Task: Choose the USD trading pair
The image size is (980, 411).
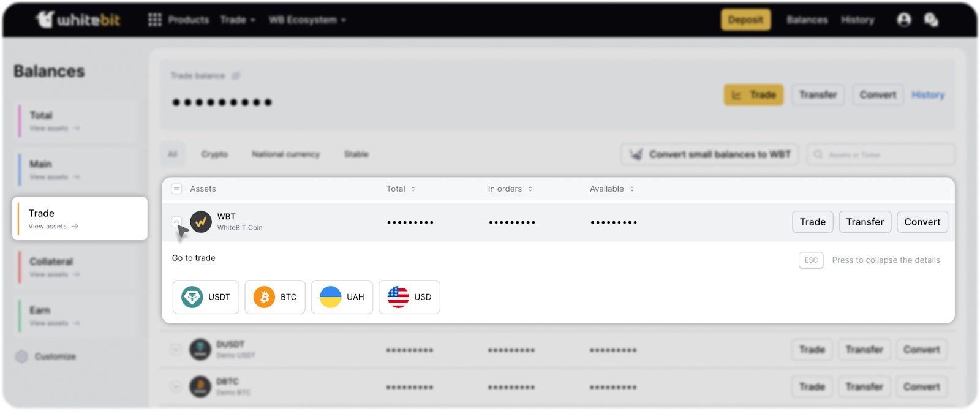Action: tap(409, 297)
